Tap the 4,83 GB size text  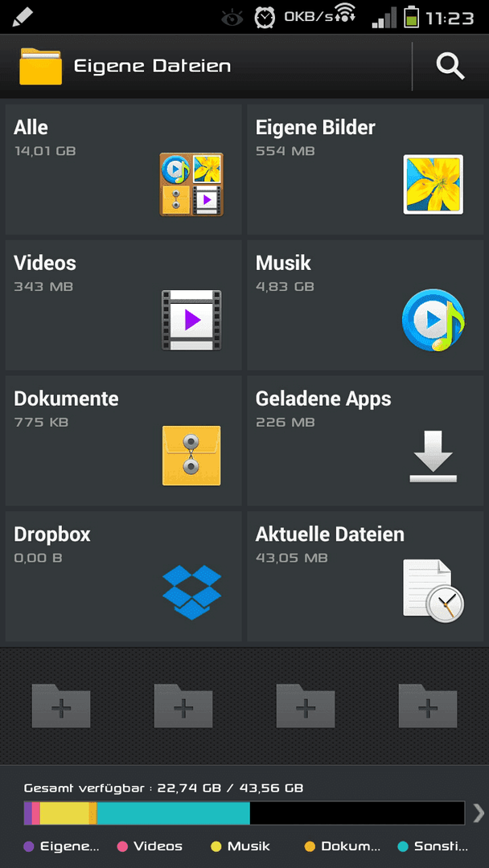click(286, 286)
